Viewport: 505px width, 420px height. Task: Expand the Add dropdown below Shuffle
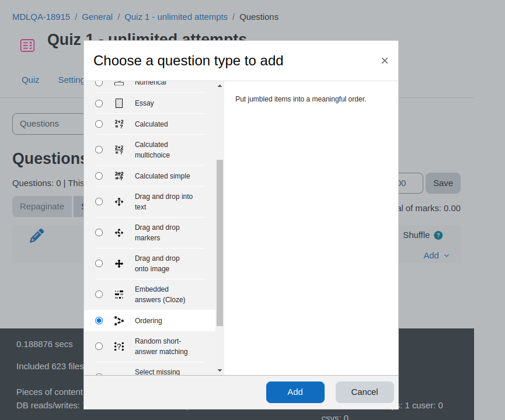[436, 256]
